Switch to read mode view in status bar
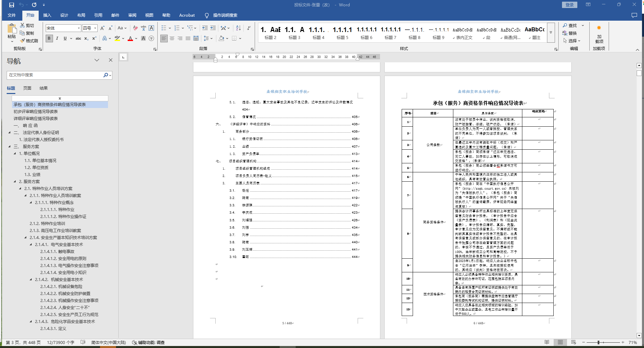 [x=547, y=342]
